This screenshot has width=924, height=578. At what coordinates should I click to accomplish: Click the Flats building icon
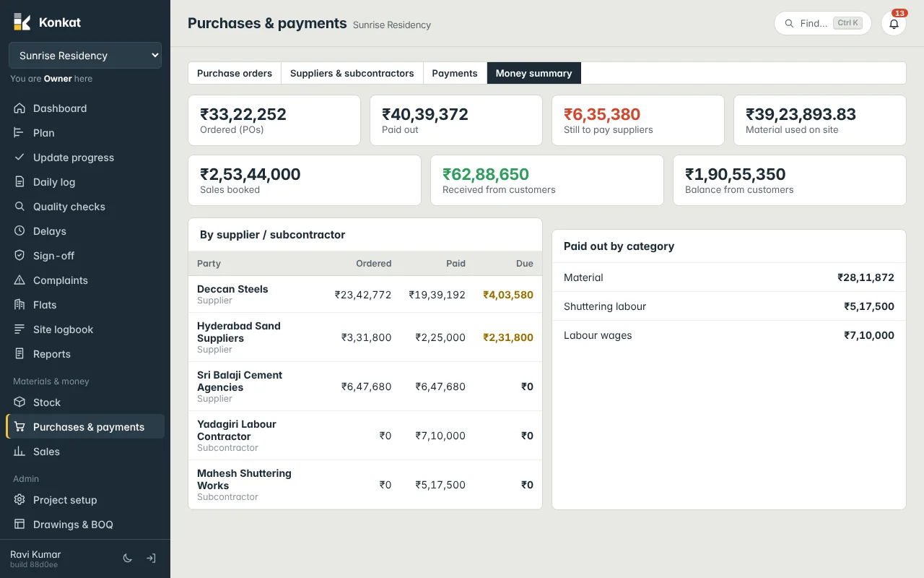pos(19,305)
